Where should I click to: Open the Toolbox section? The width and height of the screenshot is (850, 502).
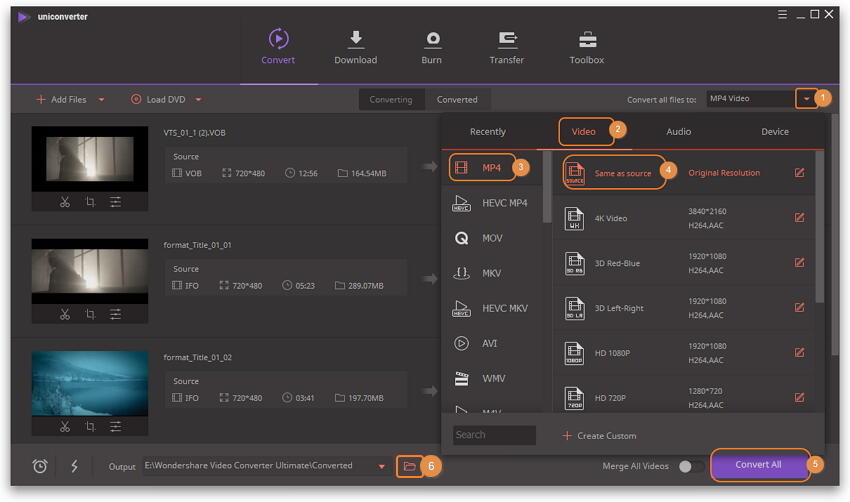coord(587,47)
